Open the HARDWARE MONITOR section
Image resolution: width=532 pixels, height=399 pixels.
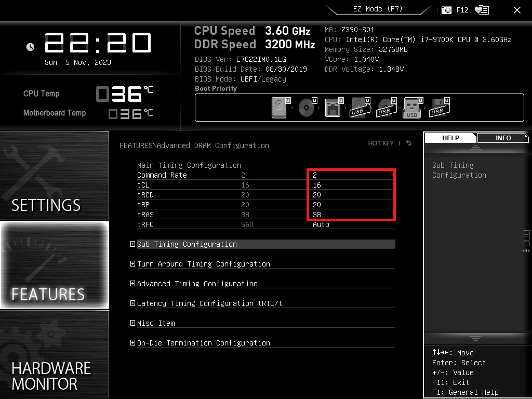point(55,354)
